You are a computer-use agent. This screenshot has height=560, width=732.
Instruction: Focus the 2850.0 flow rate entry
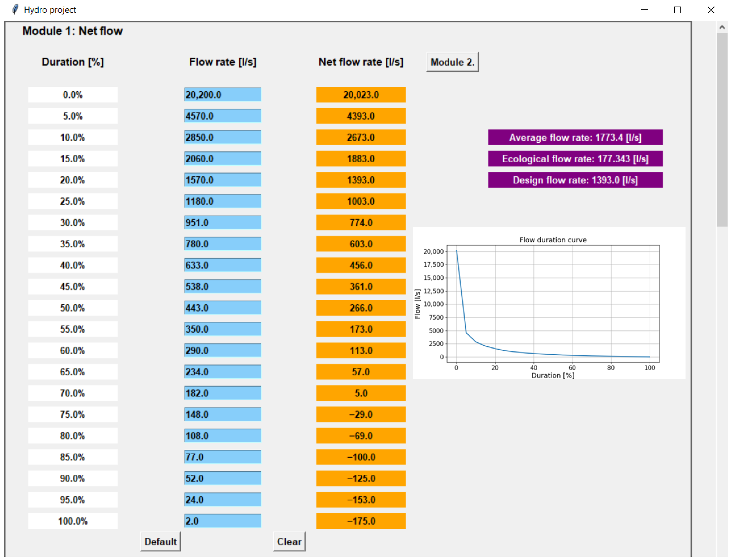[x=222, y=137]
